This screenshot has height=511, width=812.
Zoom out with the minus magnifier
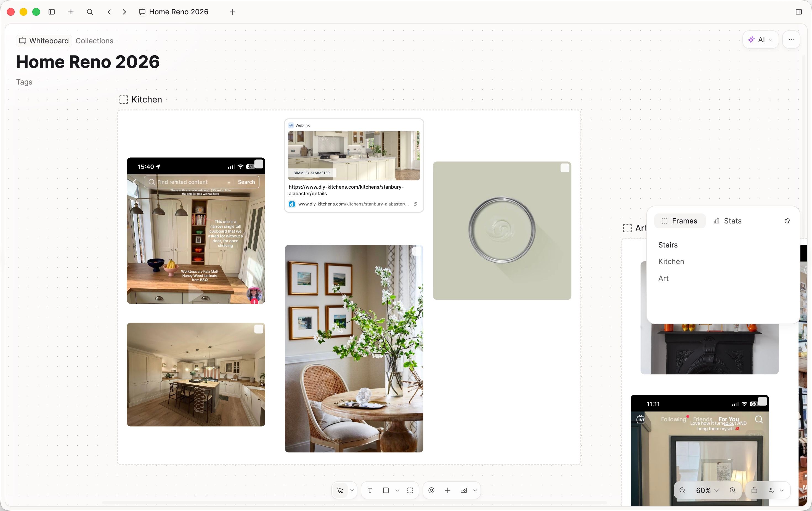[x=683, y=490]
